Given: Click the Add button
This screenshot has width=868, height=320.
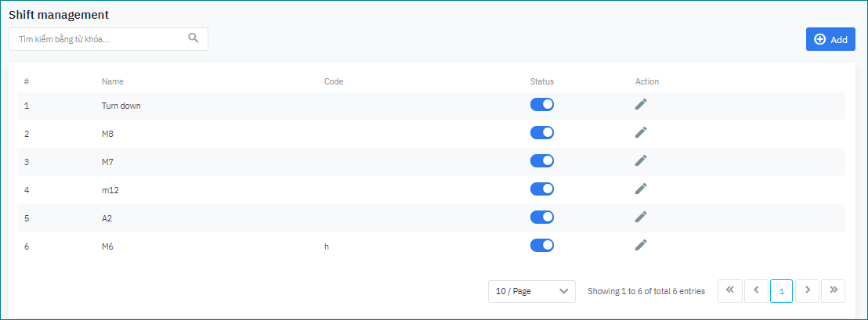Looking at the screenshot, I should pyautogui.click(x=830, y=39).
